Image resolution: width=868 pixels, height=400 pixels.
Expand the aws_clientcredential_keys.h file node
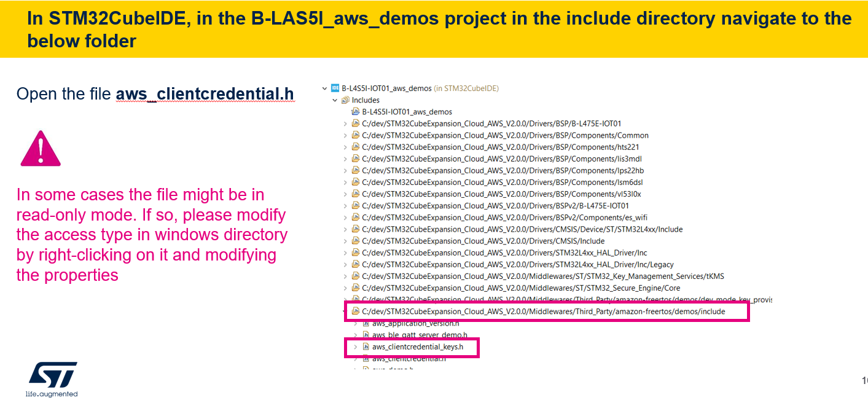355,347
